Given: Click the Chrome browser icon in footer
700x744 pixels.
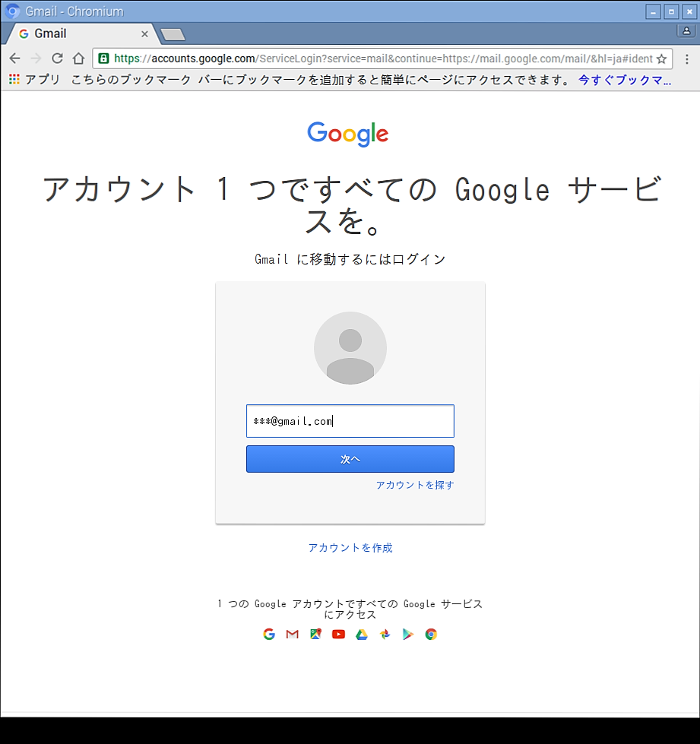Looking at the screenshot, I should pos(431,634).
